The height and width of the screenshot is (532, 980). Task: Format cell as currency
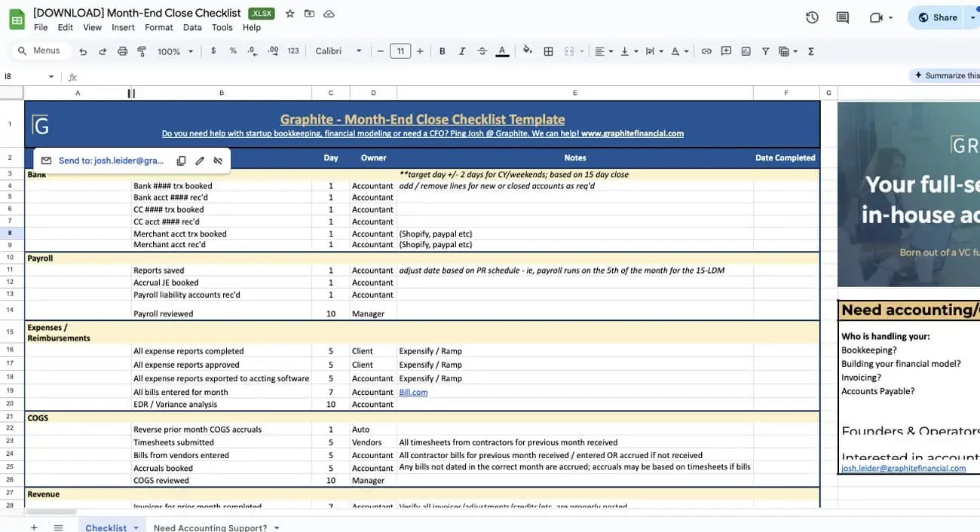click(213, 51)
